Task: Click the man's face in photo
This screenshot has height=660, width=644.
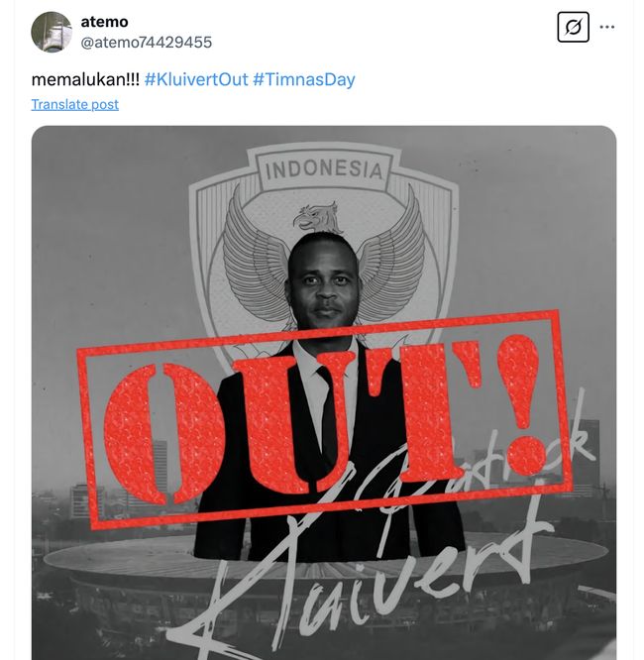Action: (325, 282)
